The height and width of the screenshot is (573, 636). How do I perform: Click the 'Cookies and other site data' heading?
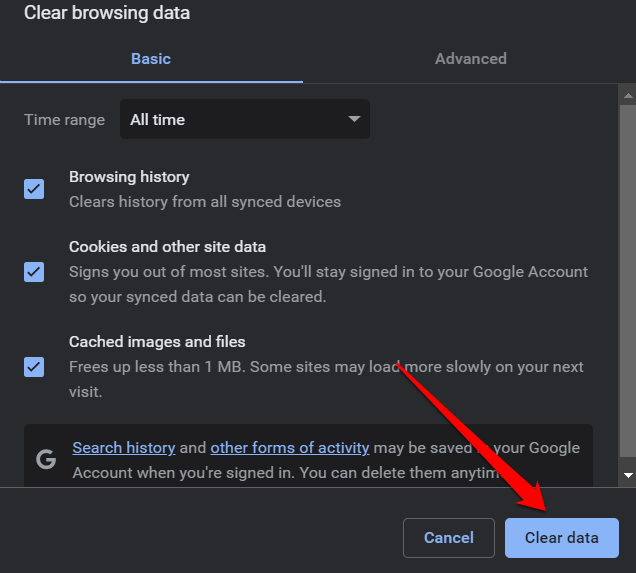click(167, 246)
